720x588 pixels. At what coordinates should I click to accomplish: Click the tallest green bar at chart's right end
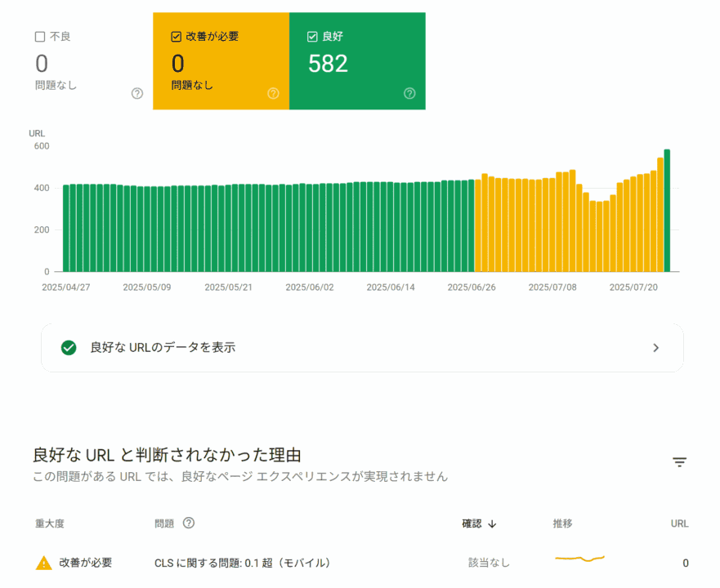667,210
